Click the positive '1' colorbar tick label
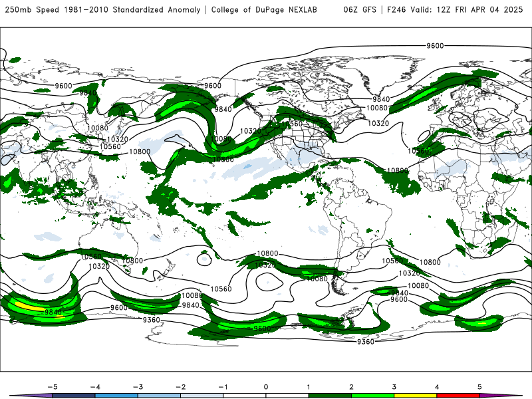Screen dimensions: 532x399 309,387
